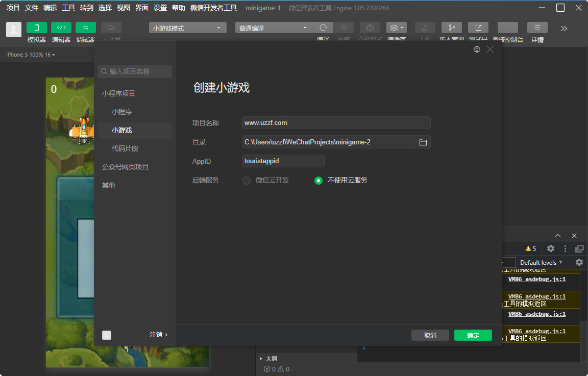Click the search magnifier in project search
The height and width of the screenshot is (376, 588).
pos(104,71)
